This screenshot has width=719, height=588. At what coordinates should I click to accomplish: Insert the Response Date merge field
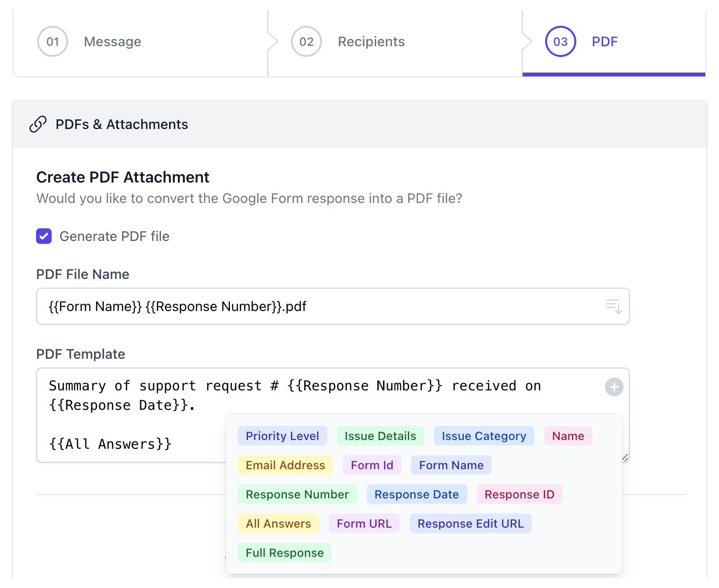click(416, 494)
